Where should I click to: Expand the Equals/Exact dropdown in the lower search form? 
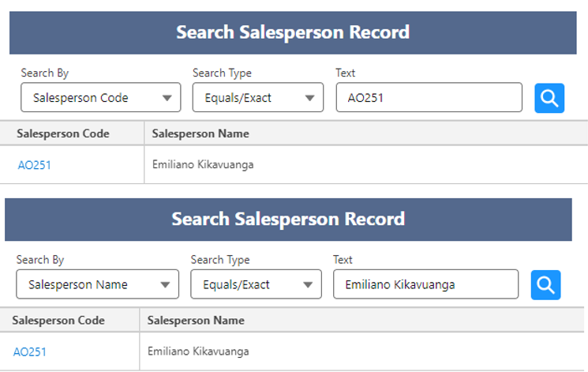[256, 284]
